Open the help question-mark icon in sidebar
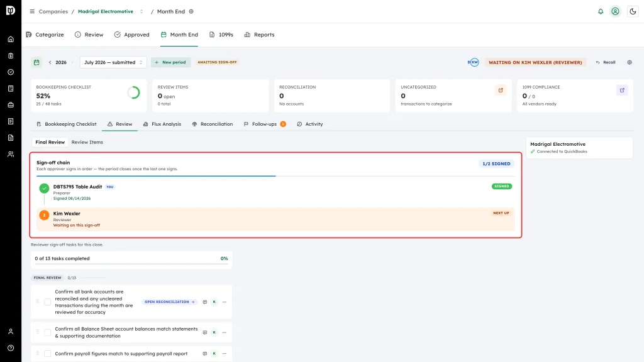This screenshot has width=644, height=362. click(11, 348)
